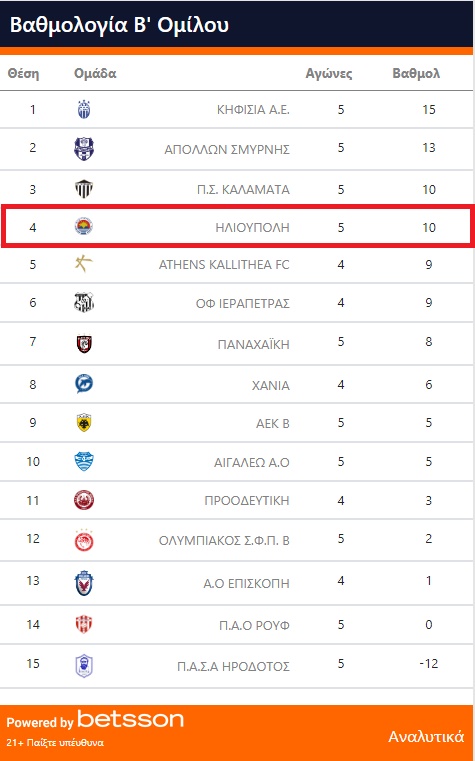Click the Α.Ο ΕΠΙΣΚΟΠΗ team crest
Image resolution: width=475 pixels, height=761 pixels.
[x=84, y=583]
